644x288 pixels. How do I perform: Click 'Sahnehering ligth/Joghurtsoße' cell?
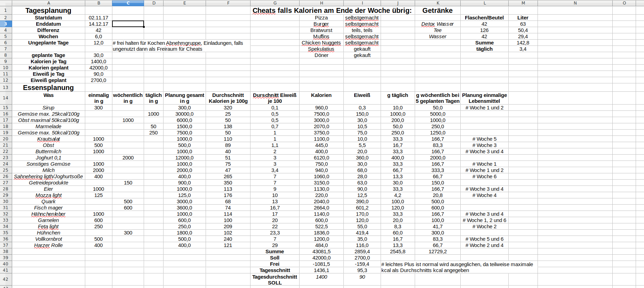tap(48, 176)
